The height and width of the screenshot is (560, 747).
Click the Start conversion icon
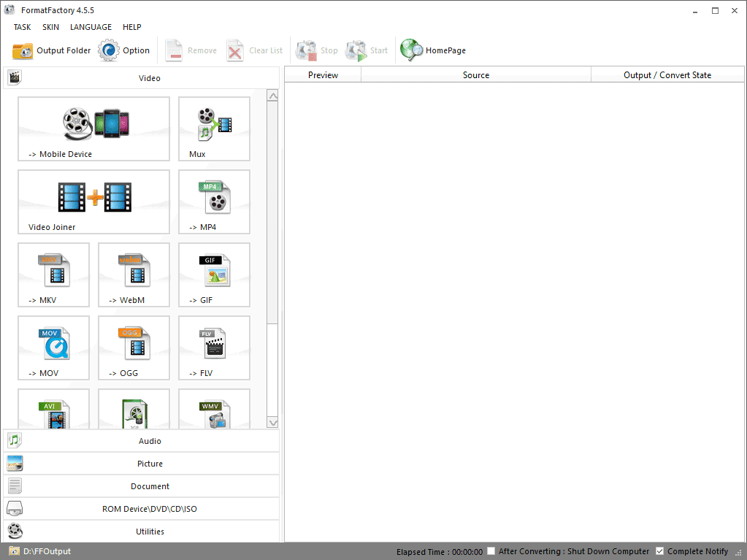[x=356, y=50]
